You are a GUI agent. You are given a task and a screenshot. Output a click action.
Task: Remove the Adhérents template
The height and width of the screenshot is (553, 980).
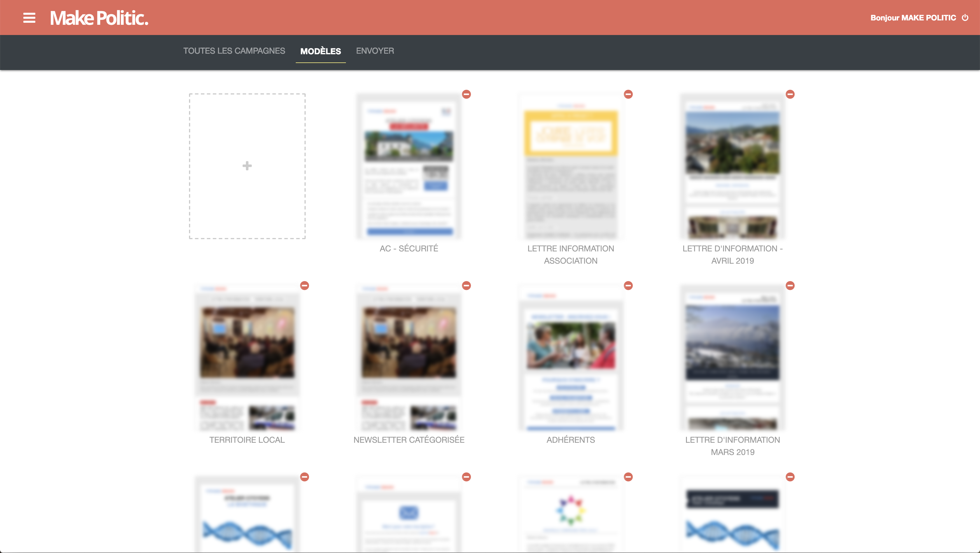(x=628, y=286)
